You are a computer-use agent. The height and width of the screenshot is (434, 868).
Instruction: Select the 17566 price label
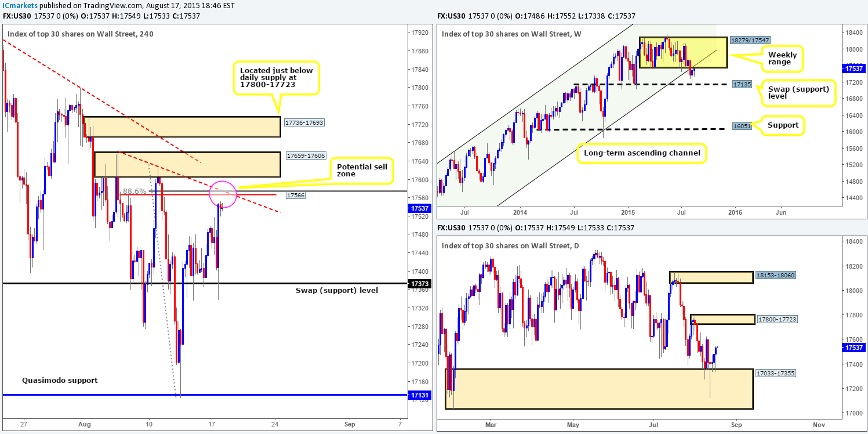(x=296, y=196)
